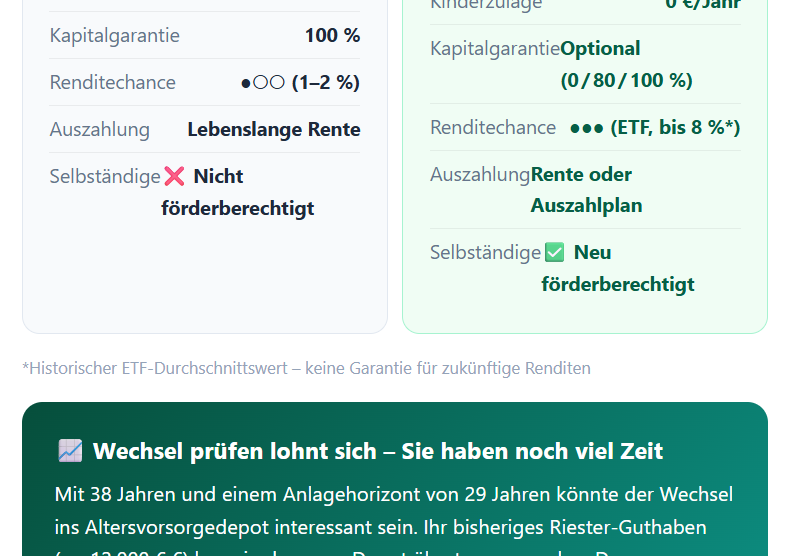Select the 'Lebenslange Rente' value

(274, 130)
